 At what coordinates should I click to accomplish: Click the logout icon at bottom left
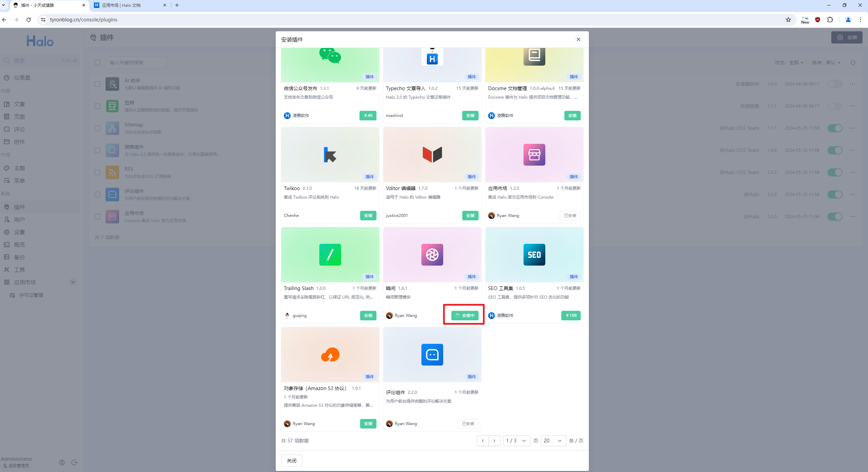tap(74, 462)
